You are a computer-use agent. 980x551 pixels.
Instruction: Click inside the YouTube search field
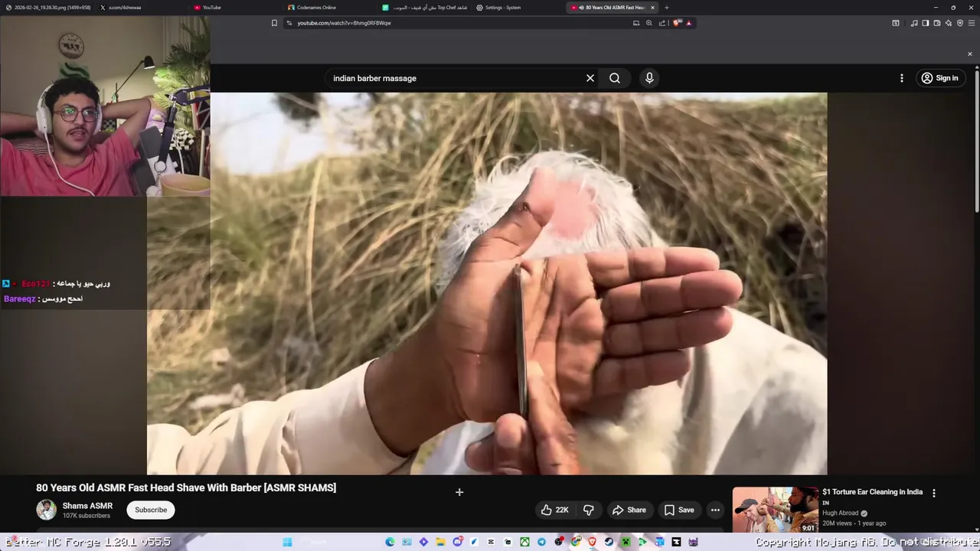tap(456, 78)
